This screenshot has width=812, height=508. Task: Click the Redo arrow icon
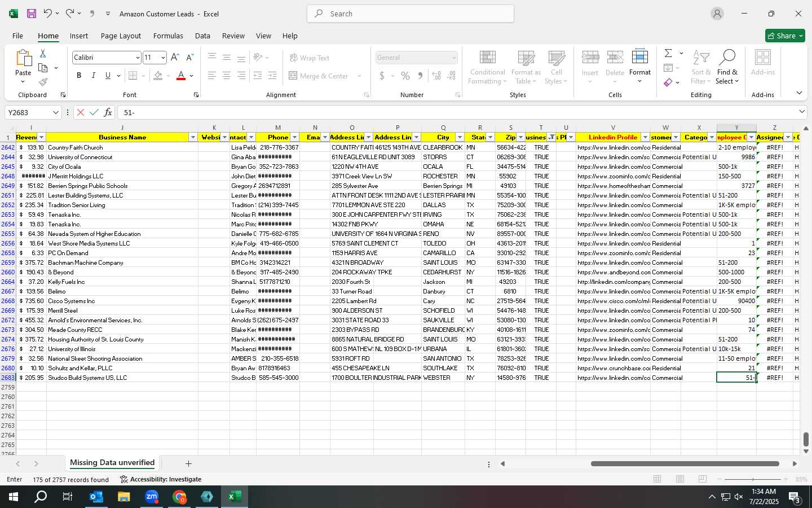69,14
